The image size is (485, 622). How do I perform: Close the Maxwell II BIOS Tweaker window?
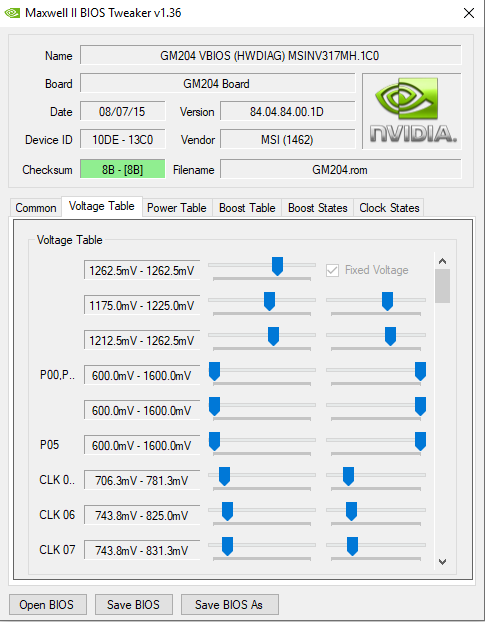tap(469, 13)
